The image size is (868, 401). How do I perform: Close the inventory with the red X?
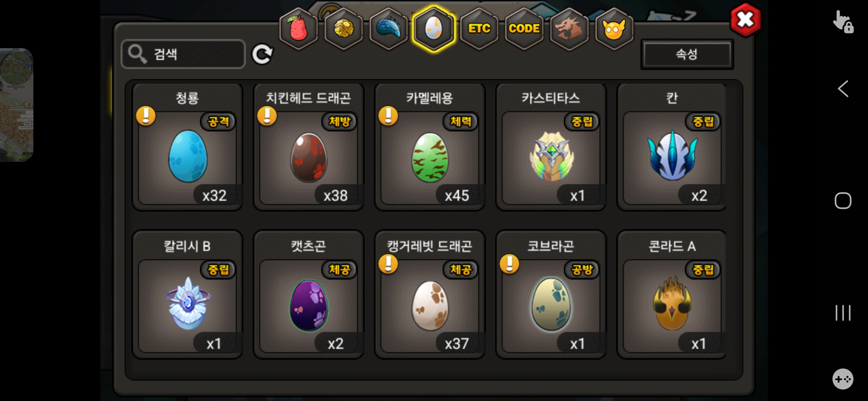[745, 19]
